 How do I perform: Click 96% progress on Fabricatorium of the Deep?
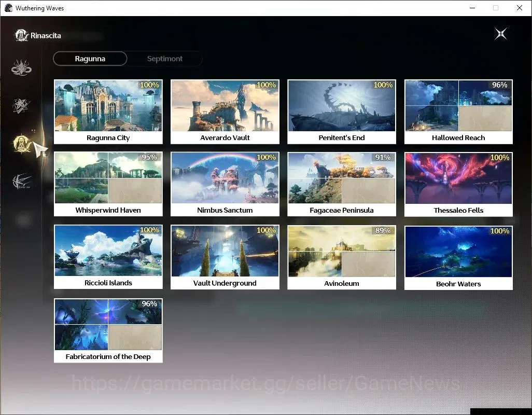click(149, 303)
